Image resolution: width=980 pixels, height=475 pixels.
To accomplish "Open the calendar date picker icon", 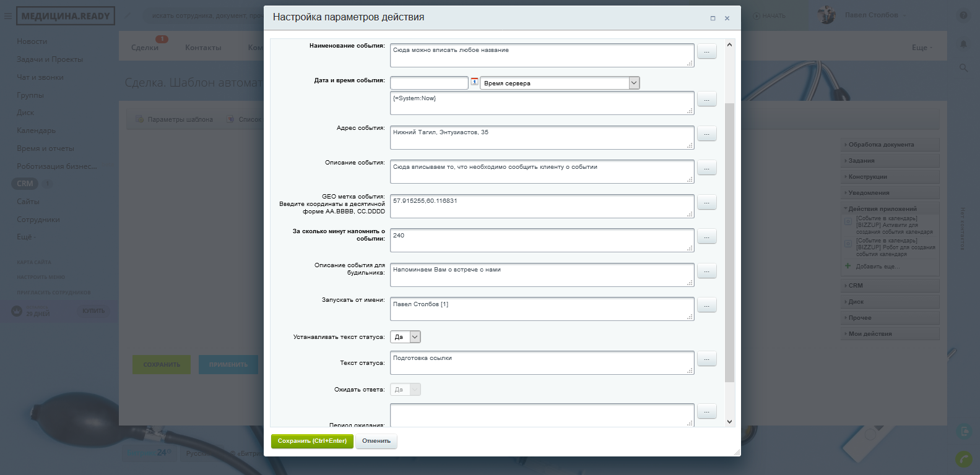I will pos(475,82).
